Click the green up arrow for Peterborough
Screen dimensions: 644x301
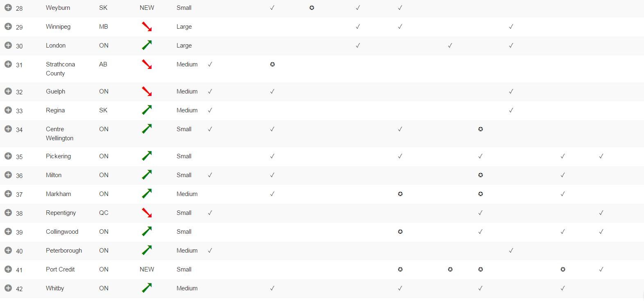point(147,250)
